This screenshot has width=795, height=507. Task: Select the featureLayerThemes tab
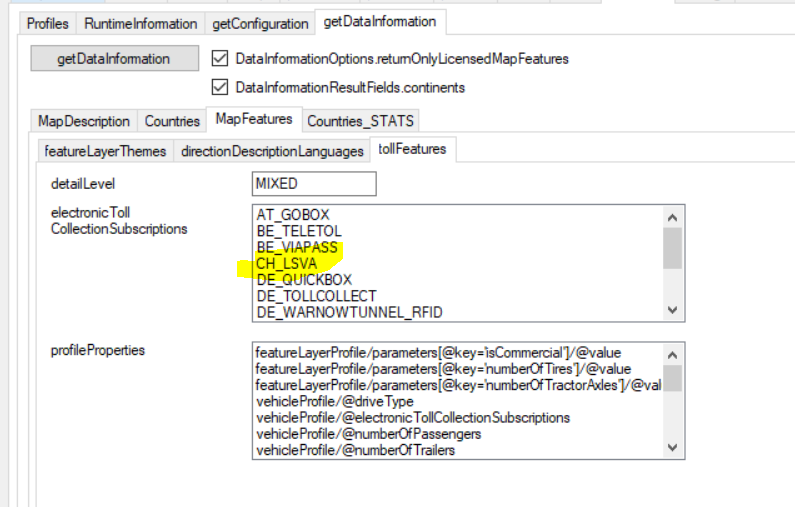coord(107,151)
